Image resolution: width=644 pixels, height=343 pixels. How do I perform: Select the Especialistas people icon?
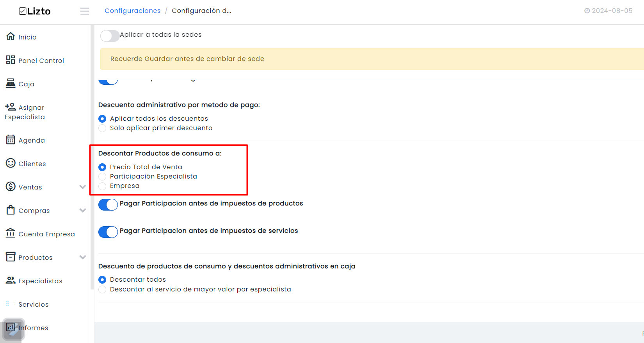11,280
